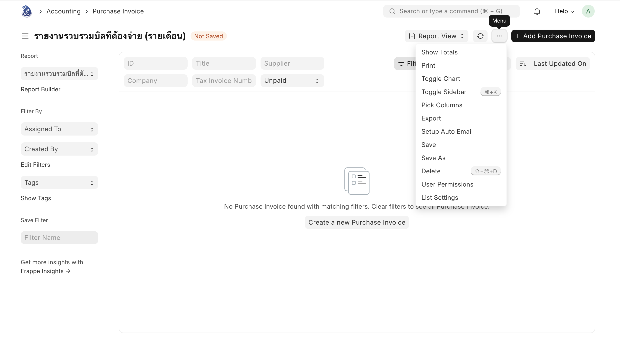Screen dimensions: 620x364
Task: Focus the global search bar
Action: pyautogui.click(x=451, y=11)
